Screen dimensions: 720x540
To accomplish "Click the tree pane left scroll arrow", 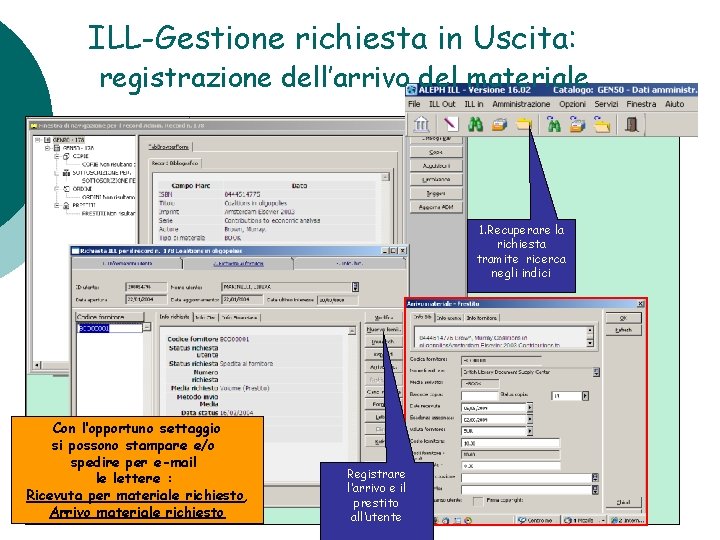I will (37, 365).
